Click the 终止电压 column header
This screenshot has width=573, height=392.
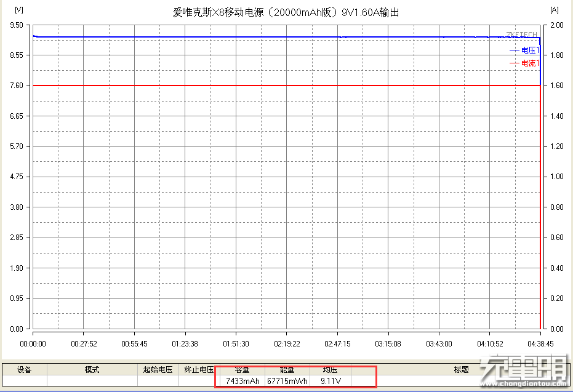coord(199,370)
